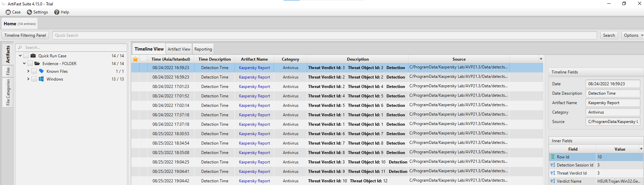The height and width of the screenshot is (185, 644).
Task: Select the row dated 08/25/2022 19:04:42
Action: (x=337, y=181)
